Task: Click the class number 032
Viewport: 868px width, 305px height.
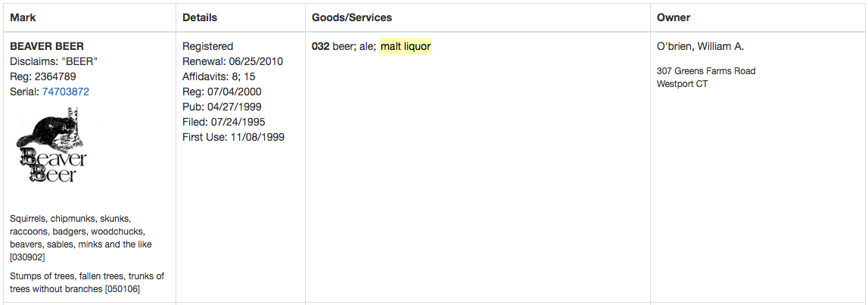Action: (x=320, y=47)
